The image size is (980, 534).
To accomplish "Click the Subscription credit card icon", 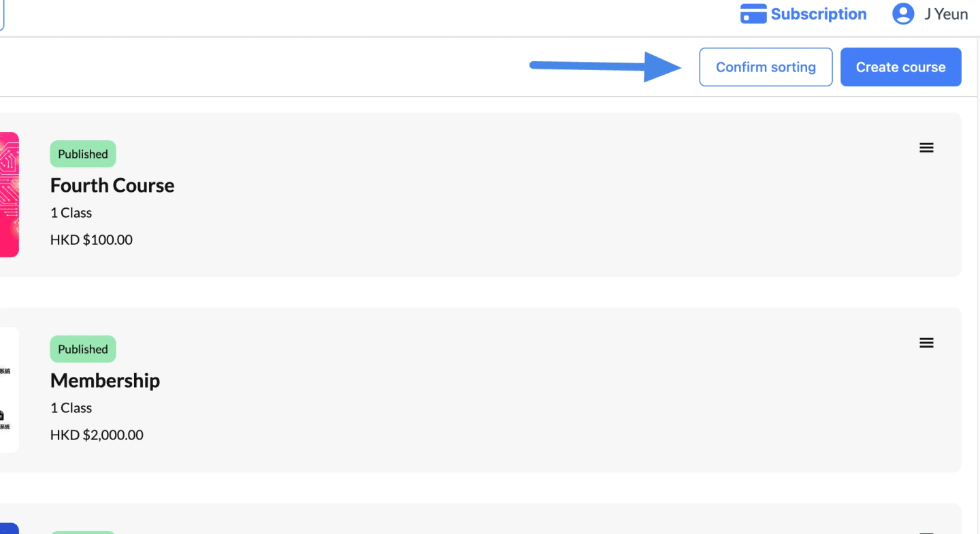I will click(753, 14).
